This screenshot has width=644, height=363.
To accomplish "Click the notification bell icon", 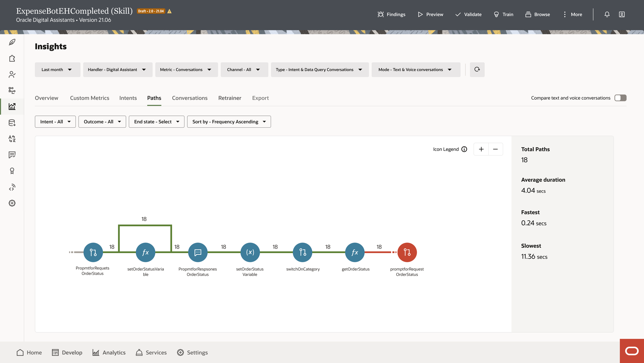I will [x=607, y=14].
